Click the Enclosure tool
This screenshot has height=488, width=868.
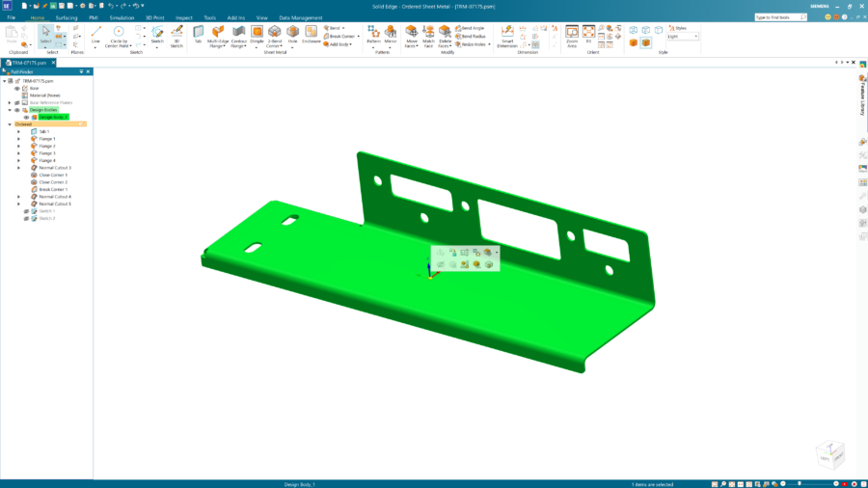312,35
